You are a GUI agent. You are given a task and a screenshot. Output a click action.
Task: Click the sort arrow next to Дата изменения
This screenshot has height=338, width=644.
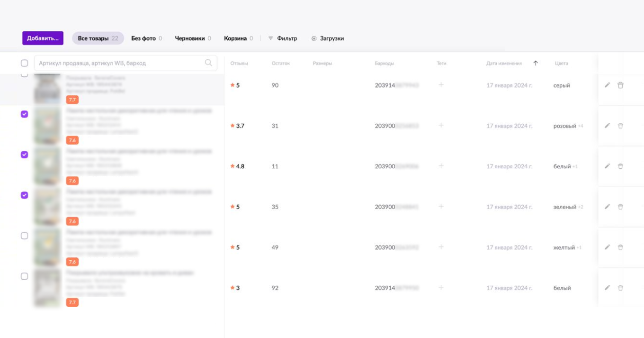click(536, 63)
